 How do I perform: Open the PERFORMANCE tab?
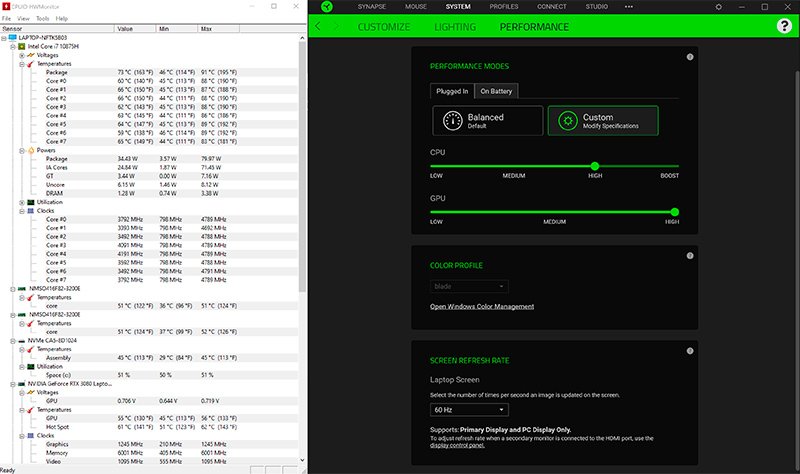534,27
